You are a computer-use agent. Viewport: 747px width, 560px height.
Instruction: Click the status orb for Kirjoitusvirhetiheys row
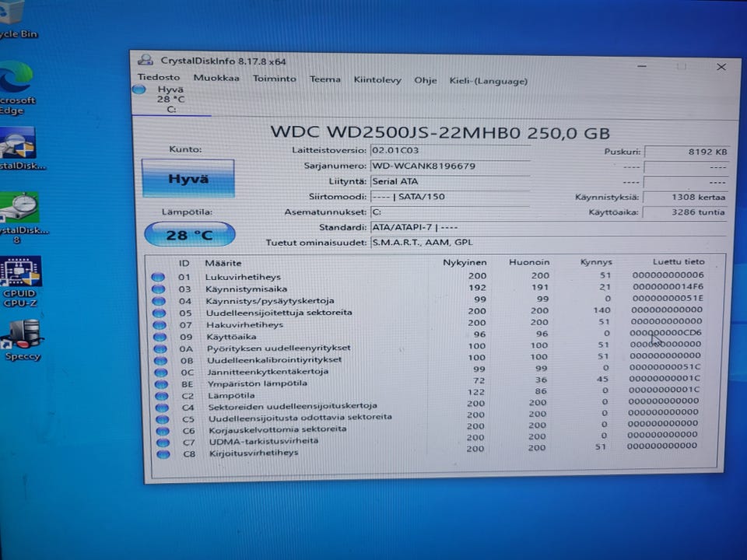(163, 453)
